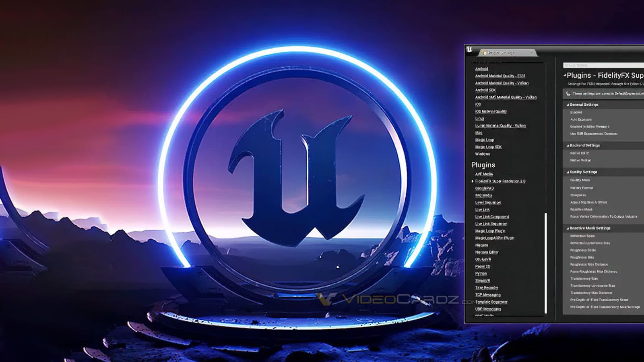Open the Android SDK settings
The width and height of the screenshot is (644, 362).
tap(485, 90)
